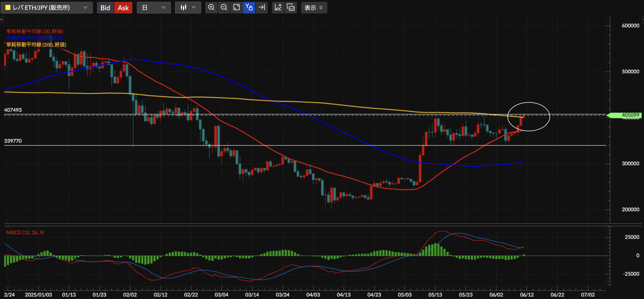644x299 pixels.
Task: Click the 04/23 date axis label
Action: click(x=374, y=295)
